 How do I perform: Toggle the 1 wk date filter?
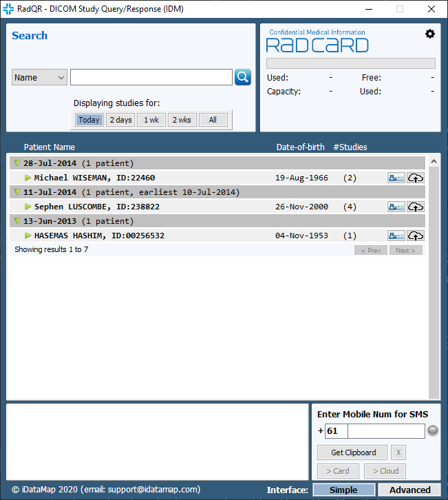coord(151,120)
